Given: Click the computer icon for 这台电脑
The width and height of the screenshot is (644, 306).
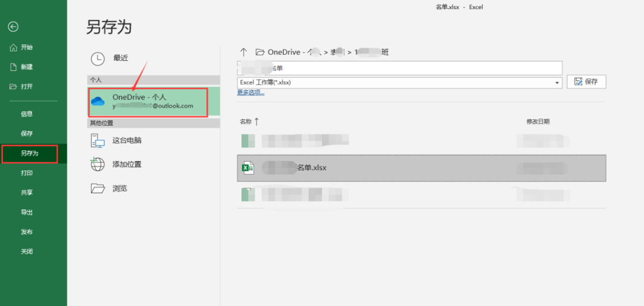Looking at the screenshot, I should tap(98, 140).
